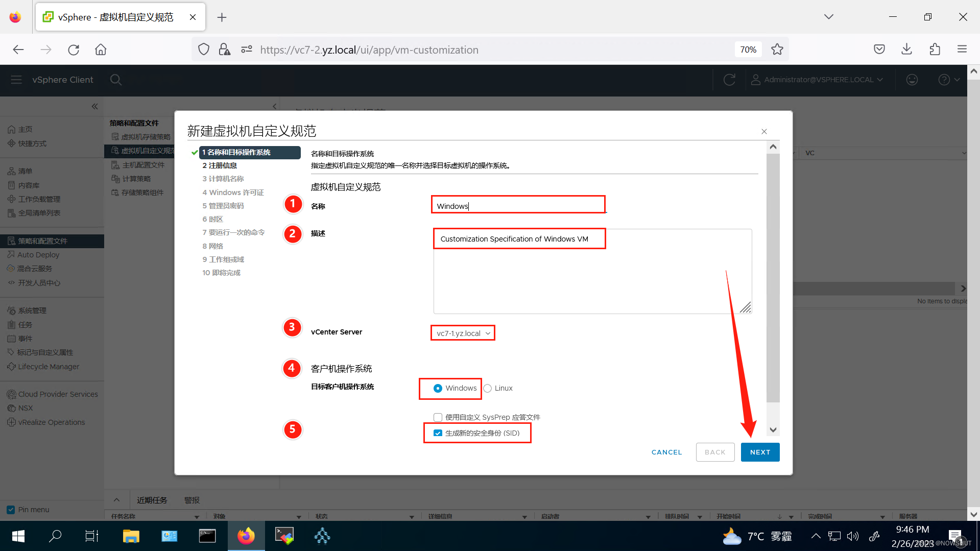Click the BACK button
980x551 pixels.
coord(715,452)
